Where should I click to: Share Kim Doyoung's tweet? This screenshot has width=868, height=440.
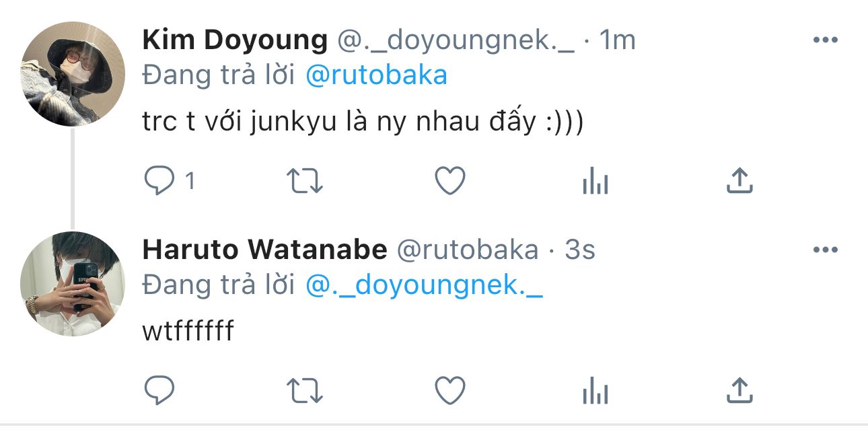pyautogui.click(x=739, y=181)
